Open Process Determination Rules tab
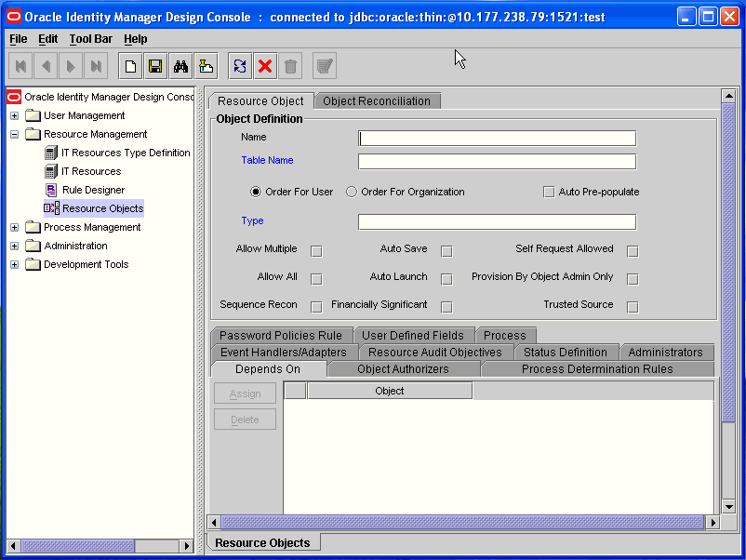 [x=597, y=368]
